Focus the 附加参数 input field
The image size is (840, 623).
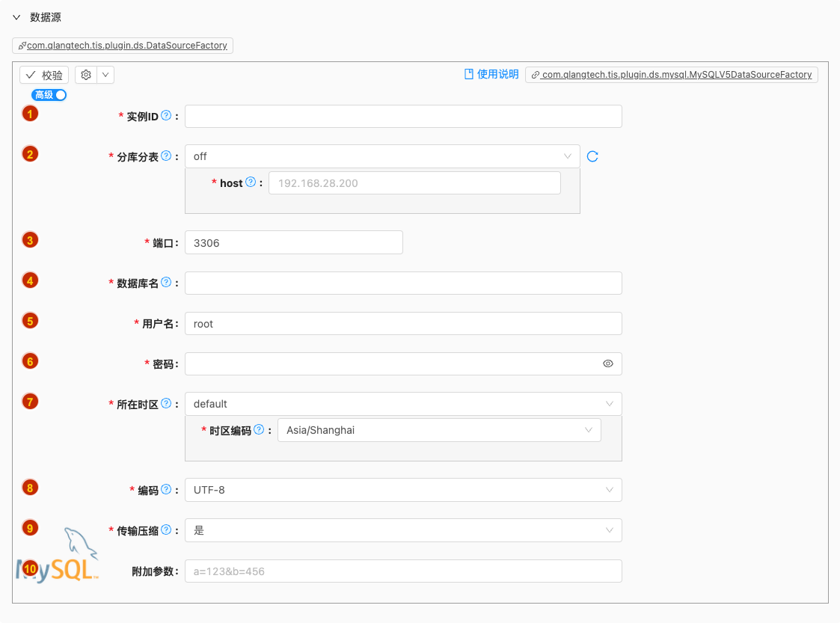[x=402, y=571]
